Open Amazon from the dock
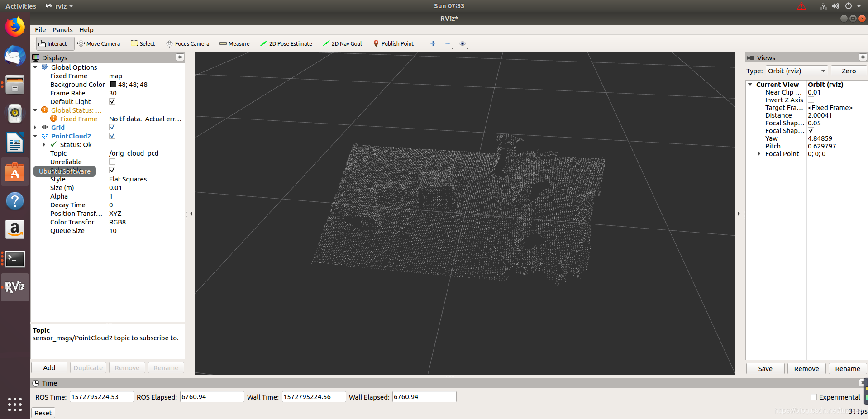The image size is (868, 419). (x=15, y=230)
